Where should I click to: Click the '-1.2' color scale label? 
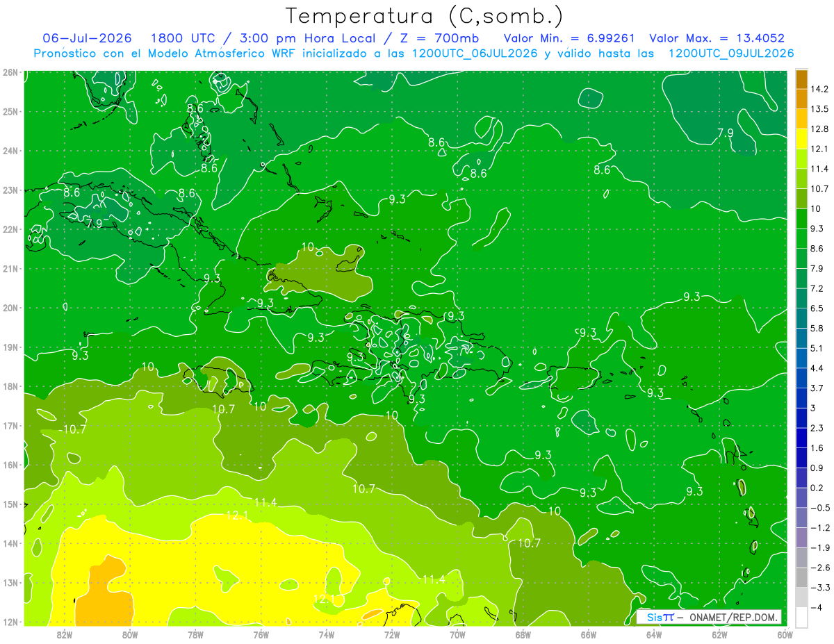pos(820,527)
